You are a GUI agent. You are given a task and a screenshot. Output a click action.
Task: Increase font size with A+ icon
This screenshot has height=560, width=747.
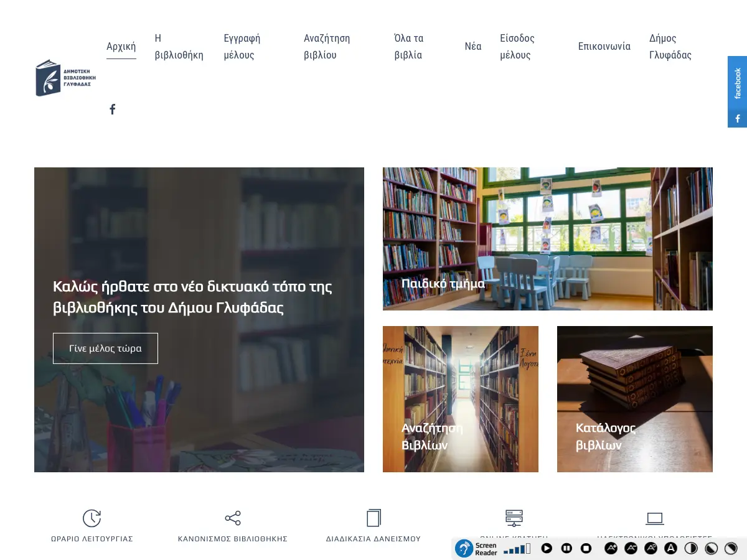(x=611, y=548)
